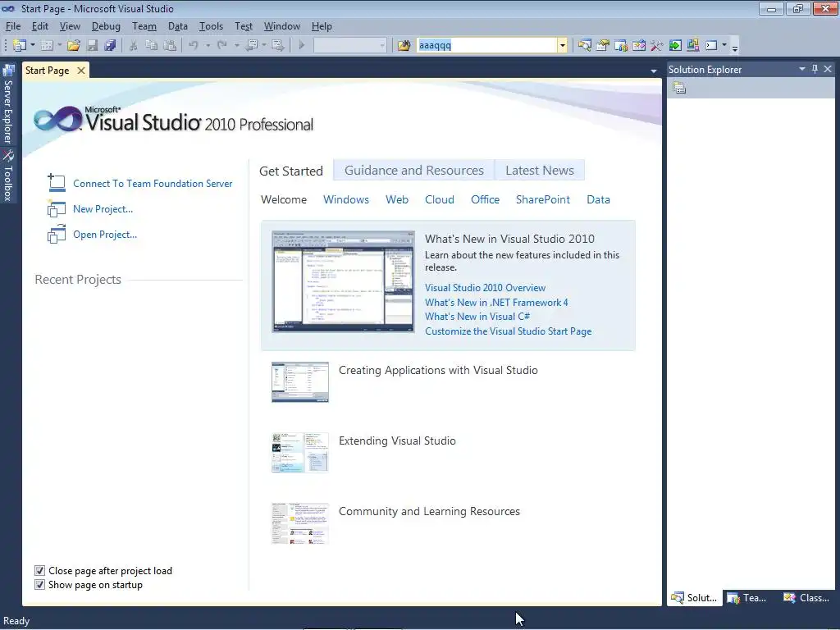The image size is (840, 630).
Task: Open the File menu
Action: 13,26
